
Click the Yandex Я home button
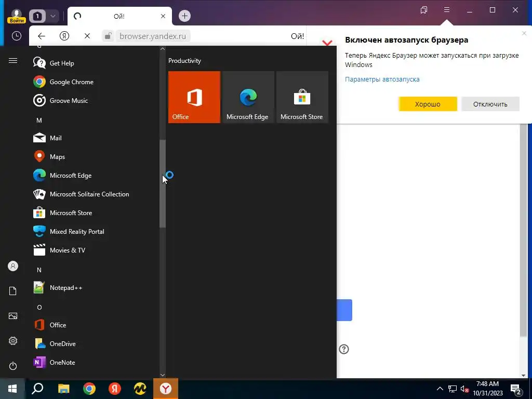point(64,36)
